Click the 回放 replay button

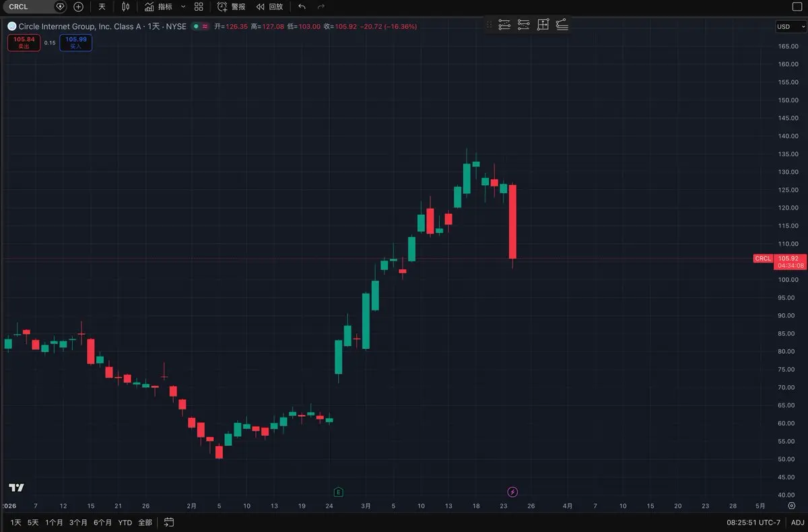[269, 7]
